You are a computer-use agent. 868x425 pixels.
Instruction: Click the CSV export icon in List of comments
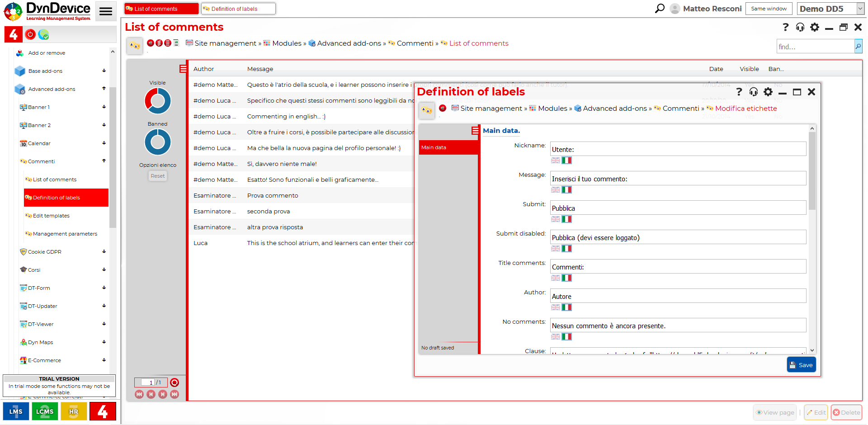pos(176,43)
